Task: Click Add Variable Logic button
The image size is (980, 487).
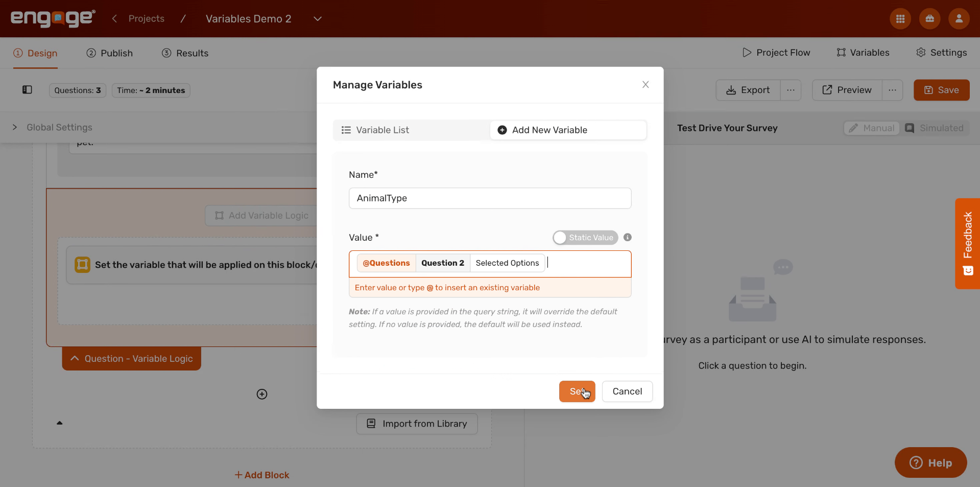Action: pyautogui.click(x=261, y=216)
